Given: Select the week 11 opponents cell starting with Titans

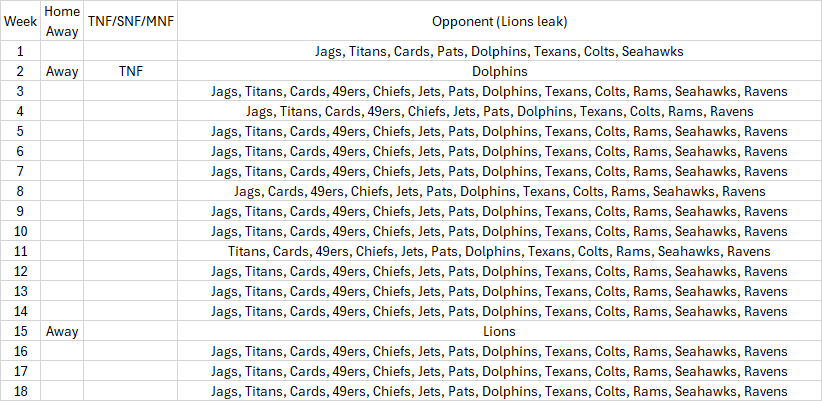Looking at the screenshot, I should tap(499, 252).
